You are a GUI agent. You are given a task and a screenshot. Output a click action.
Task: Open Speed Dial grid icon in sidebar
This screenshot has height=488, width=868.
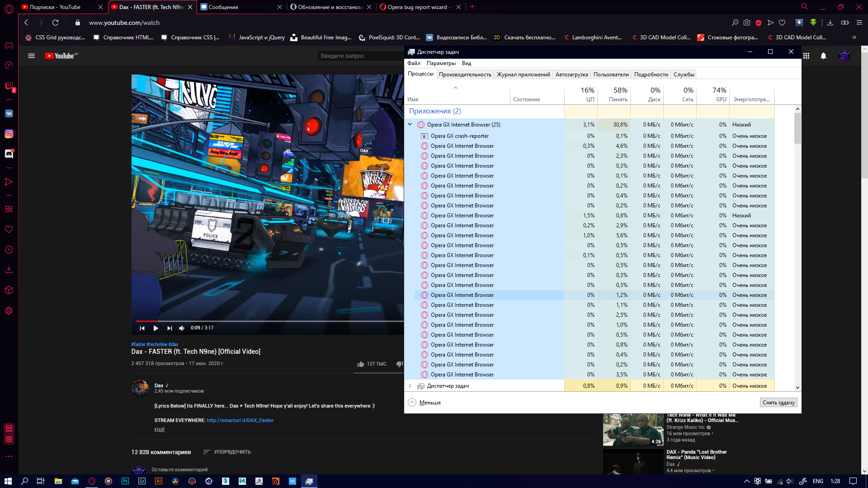tap(9, 209)
